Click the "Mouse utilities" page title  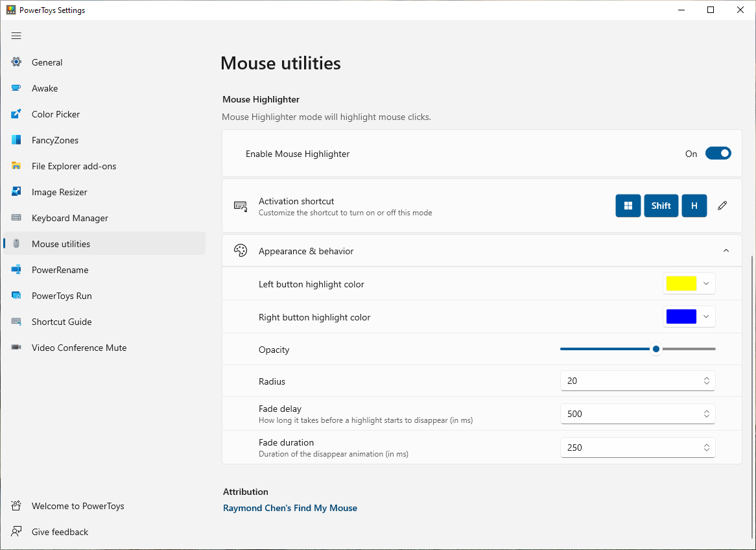point(281,63)
